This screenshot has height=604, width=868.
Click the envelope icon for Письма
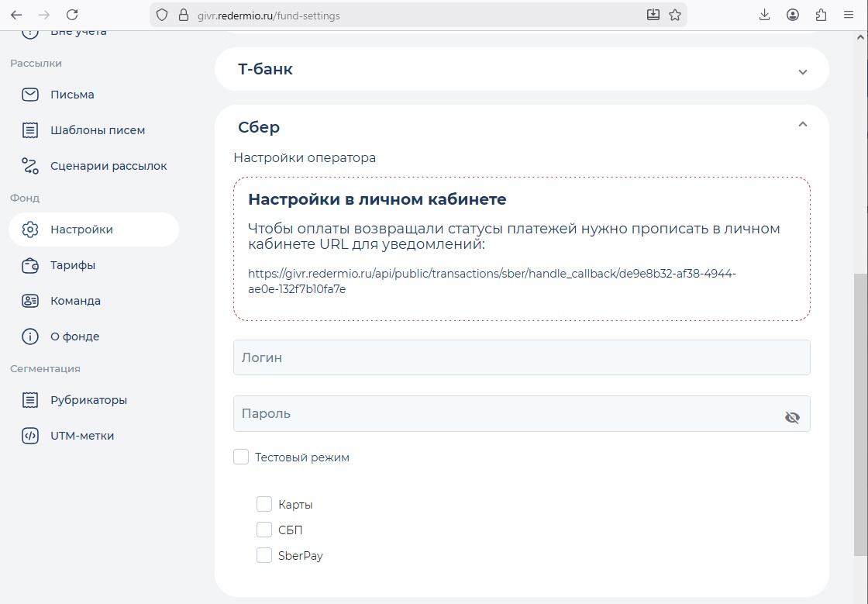(x=30, y=95)
